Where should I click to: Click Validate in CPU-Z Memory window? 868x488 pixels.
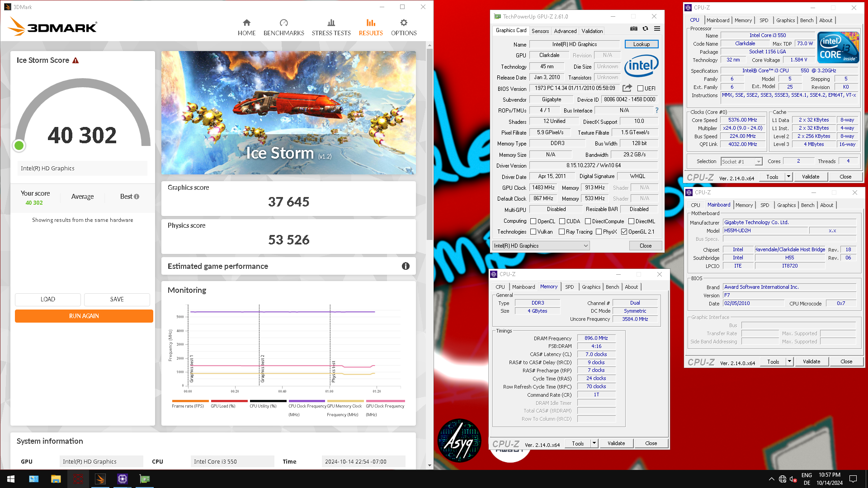click(x=616, y=443)
